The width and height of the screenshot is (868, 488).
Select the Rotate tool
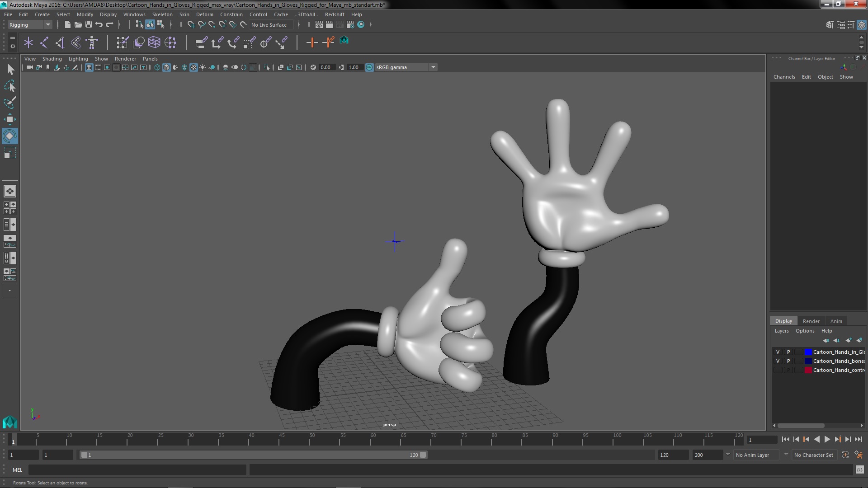tap(10, 136)
